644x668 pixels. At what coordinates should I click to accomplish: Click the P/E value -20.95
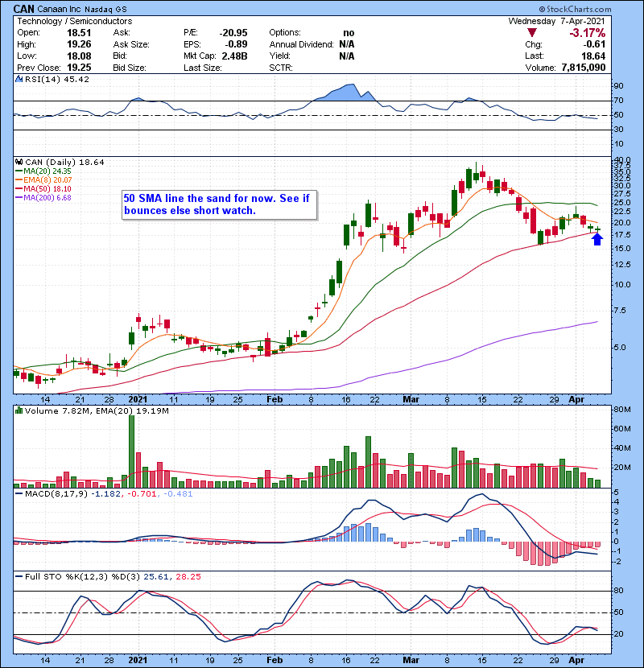[233, 33]
